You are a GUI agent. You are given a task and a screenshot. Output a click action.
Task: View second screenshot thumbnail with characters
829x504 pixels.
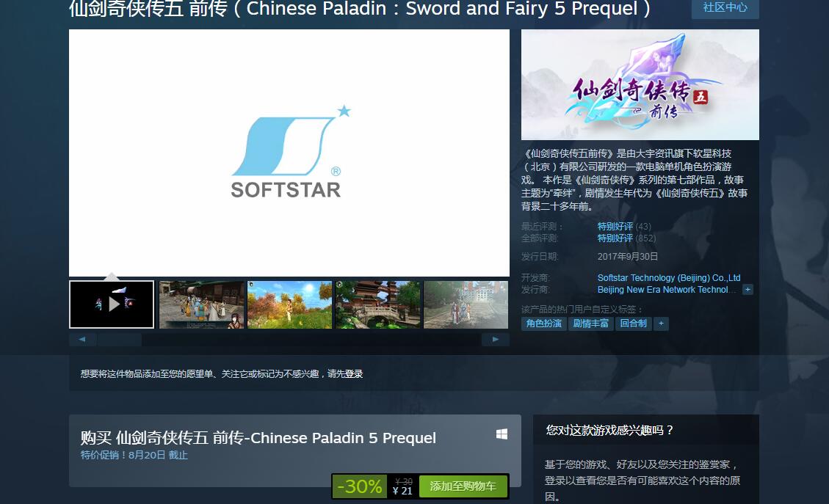click(x=201, y=304)
